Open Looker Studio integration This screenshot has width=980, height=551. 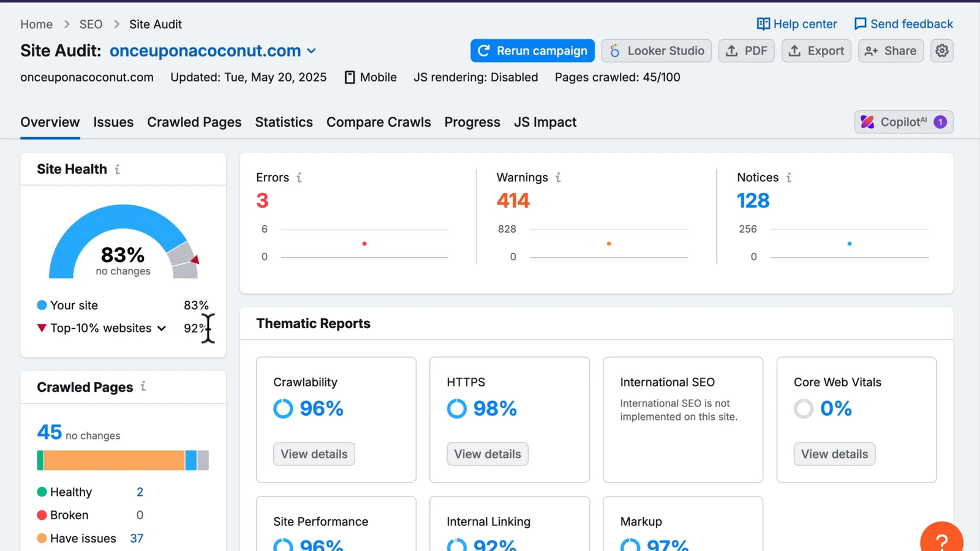tap(657, 51)
